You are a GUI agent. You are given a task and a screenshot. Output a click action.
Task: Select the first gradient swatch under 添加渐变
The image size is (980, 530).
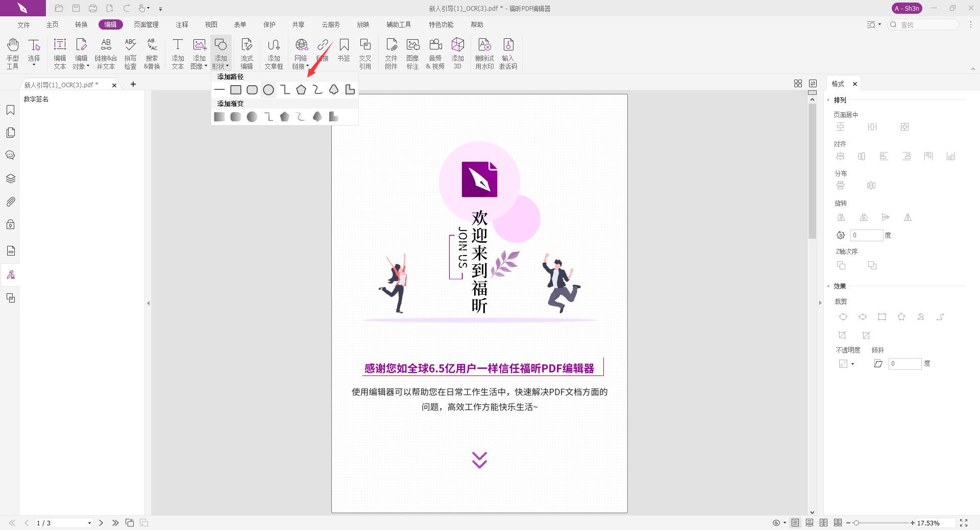coord(219,116)
